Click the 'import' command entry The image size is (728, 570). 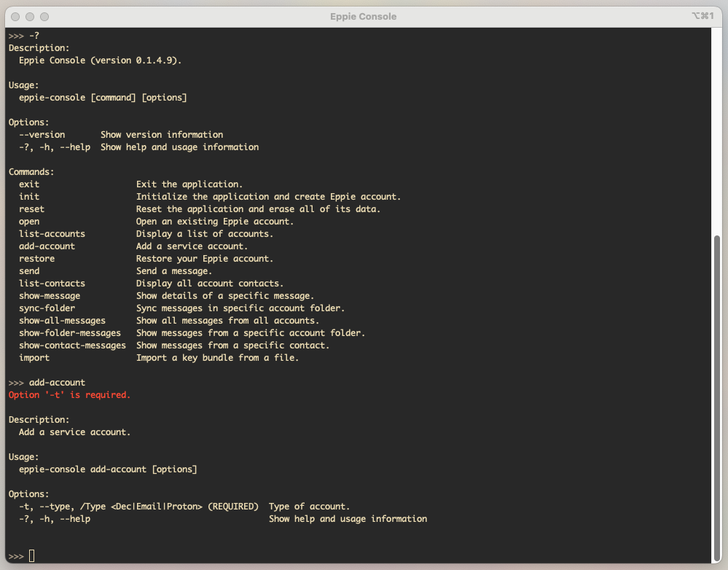pos(34,358)
